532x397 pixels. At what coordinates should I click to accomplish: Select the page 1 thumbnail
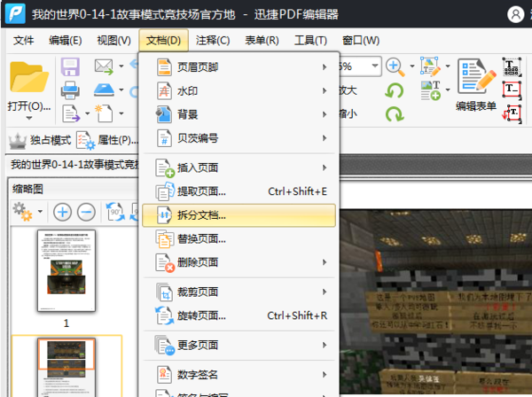[66, 270]
